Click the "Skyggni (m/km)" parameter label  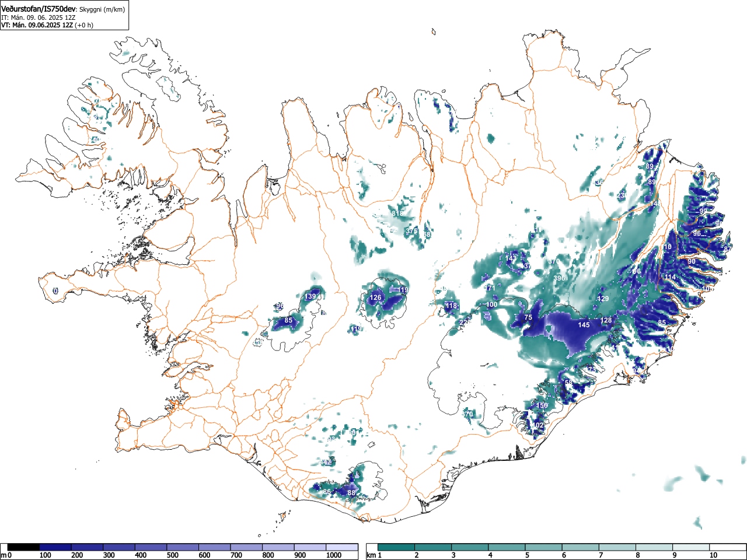point(102,9)
